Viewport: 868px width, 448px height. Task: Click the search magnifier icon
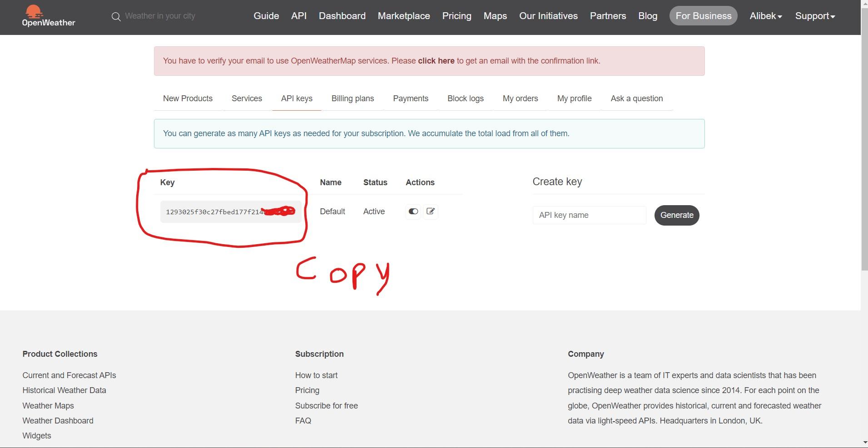pos(116,17)
